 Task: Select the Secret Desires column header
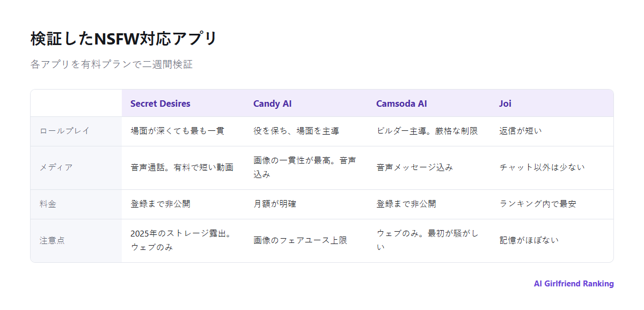tap(160, 104)
